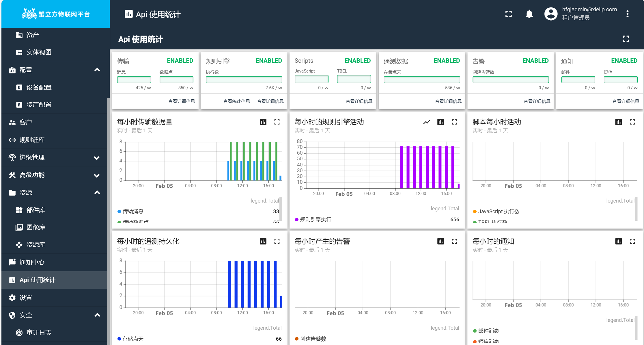Click the 每小时传输数据量 legend scrollbar
Viewport: 644px width, 345px height.
(281, 209)
